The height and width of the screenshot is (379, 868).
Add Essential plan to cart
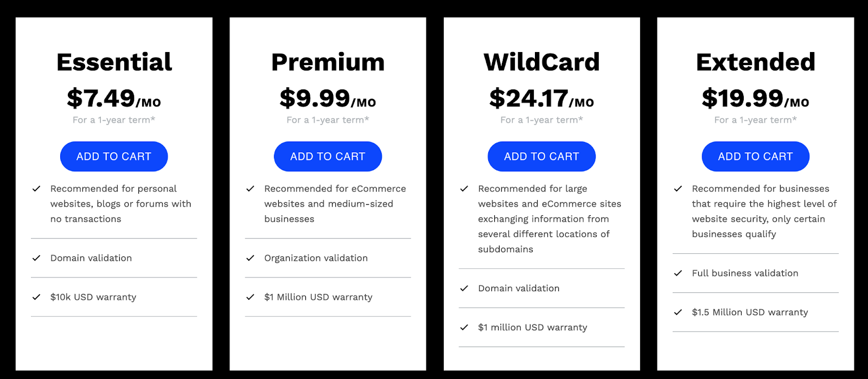[114, 157]
